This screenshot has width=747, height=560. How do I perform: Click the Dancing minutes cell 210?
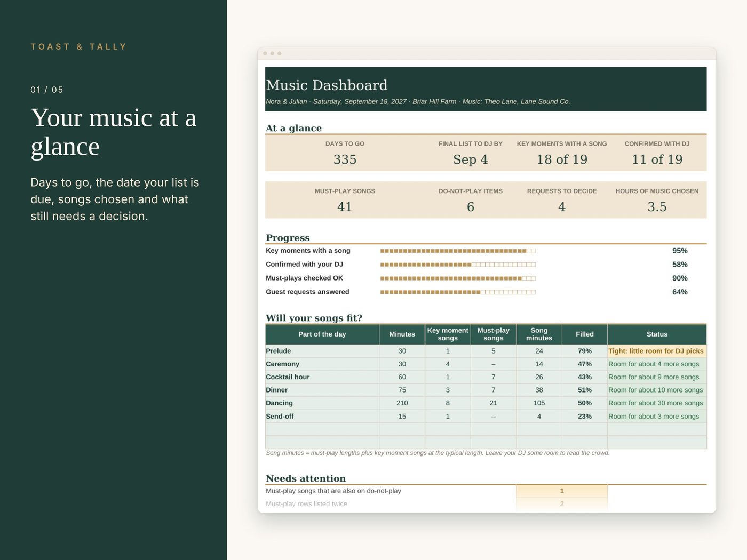point(402,403)
